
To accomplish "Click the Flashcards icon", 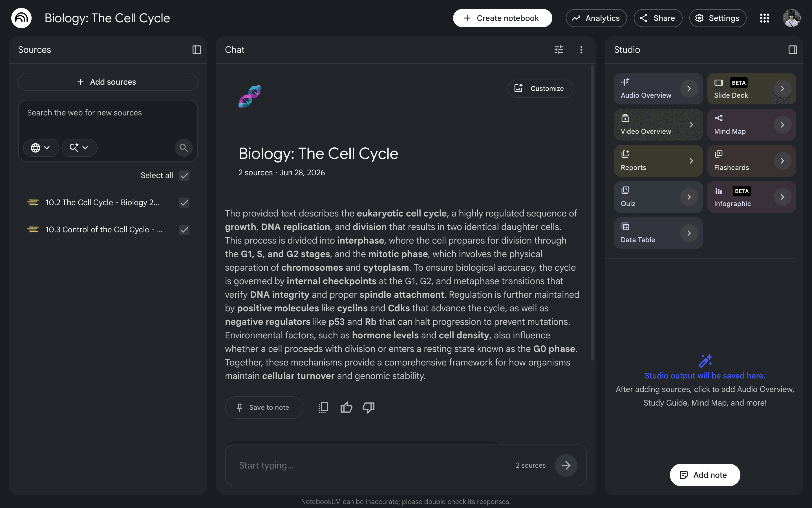I will coord(718,154).
